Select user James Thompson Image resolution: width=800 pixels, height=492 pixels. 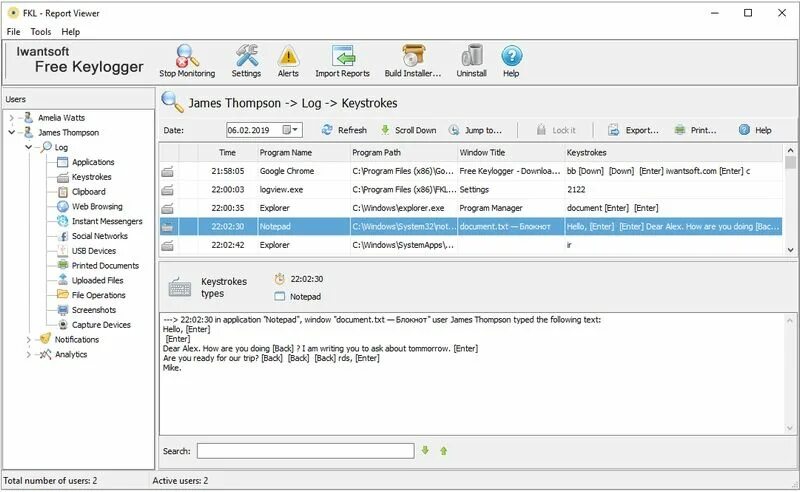click(x=68, y=133)
